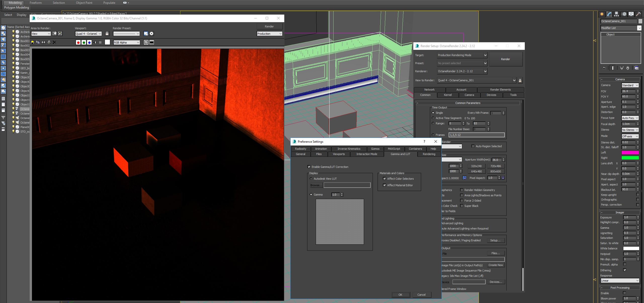Open the Hierarchy command panel tab
The image size is (644, 303).
point(616,14)
